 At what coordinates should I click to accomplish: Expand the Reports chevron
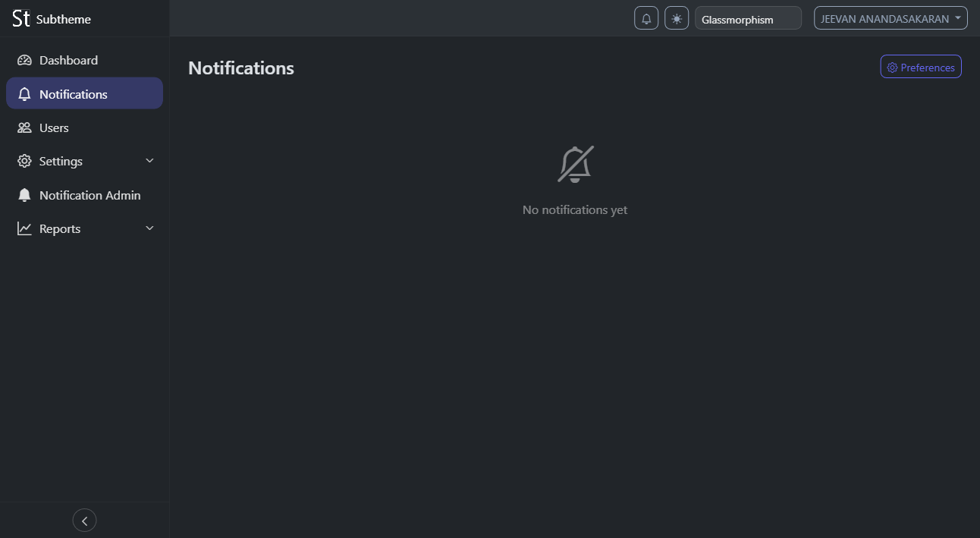coord(149,228)
